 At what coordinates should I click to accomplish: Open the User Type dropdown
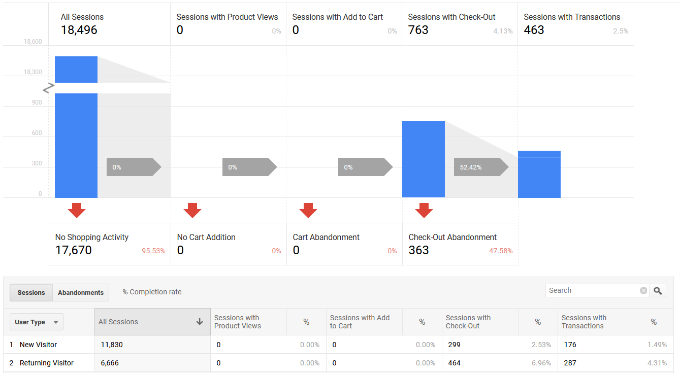(x=36, y=322)
